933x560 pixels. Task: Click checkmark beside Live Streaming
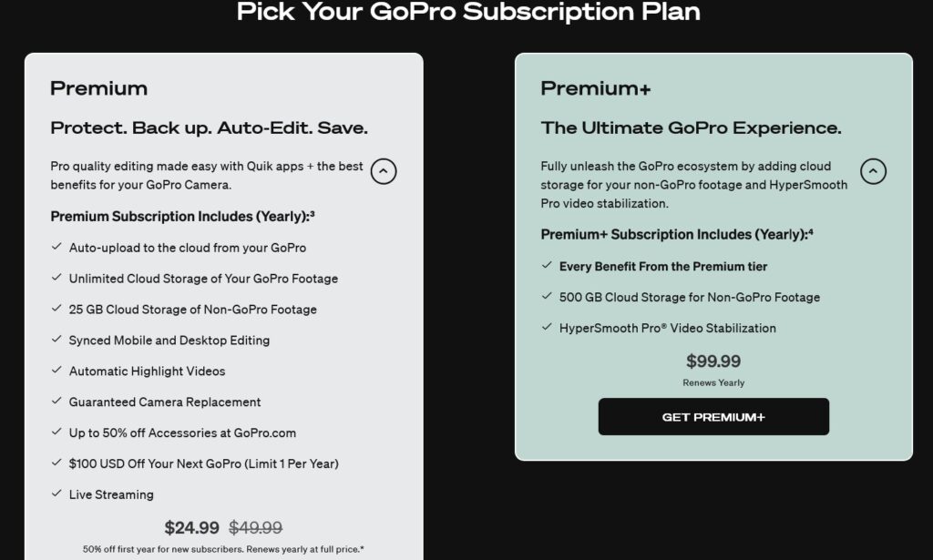[x=56, y=494]
